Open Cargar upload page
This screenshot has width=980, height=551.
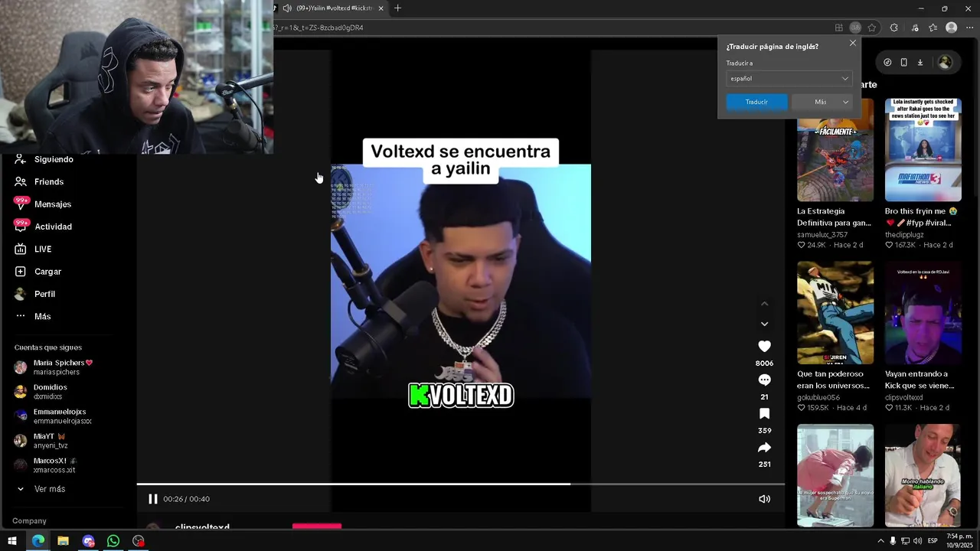click(38, 272)
